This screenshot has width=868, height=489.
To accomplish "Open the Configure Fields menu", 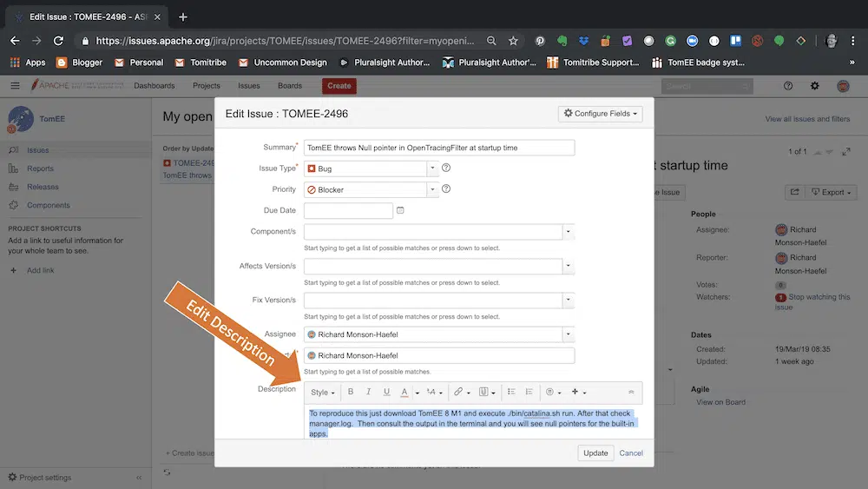I will [600, 114].
